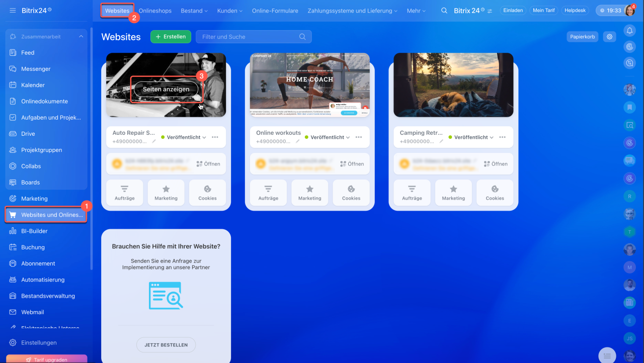This screenshot has height=363, width=644.
Task: Open the three-dot menu for Online workouts
Action: [x=359, y=137]
